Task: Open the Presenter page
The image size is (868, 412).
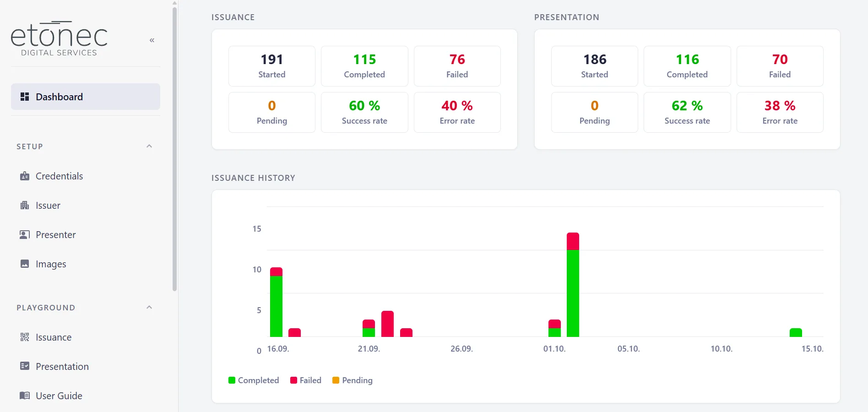Action: [x=86, y=235]
